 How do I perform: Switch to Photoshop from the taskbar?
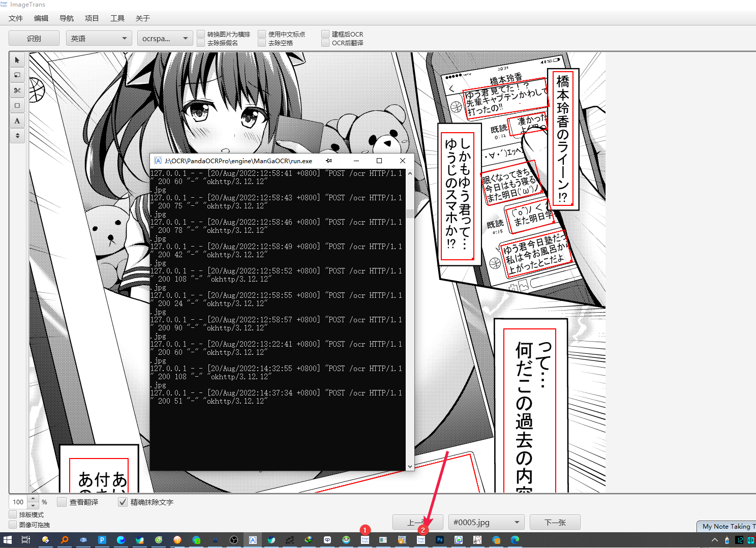(x=440, y=540)
